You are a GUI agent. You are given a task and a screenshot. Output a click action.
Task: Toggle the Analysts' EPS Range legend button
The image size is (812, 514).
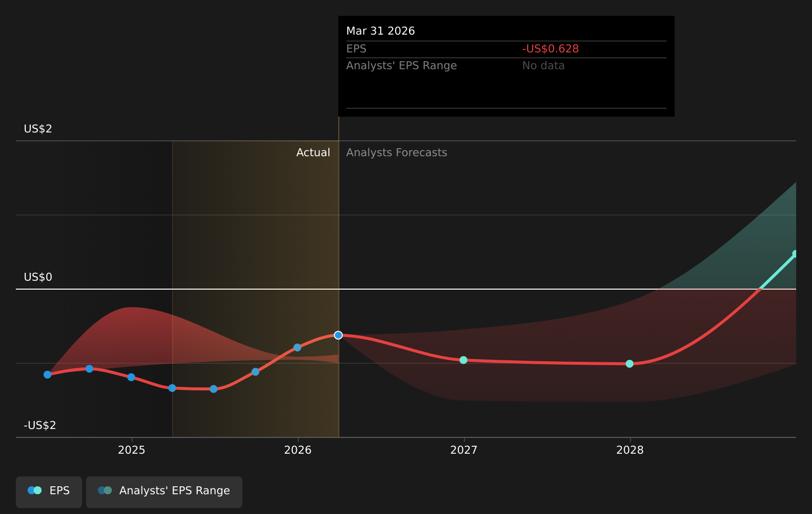(x=164, y=492)
